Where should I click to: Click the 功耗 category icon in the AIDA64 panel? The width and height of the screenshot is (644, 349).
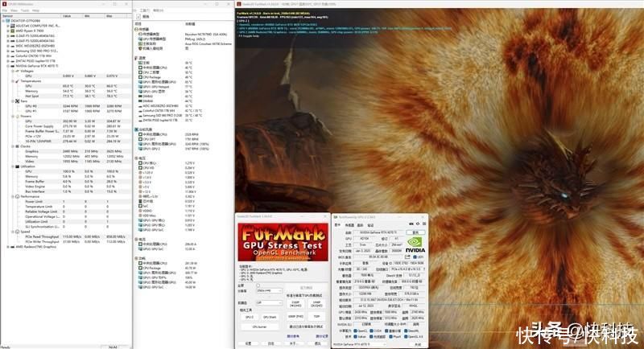point(137,258)
